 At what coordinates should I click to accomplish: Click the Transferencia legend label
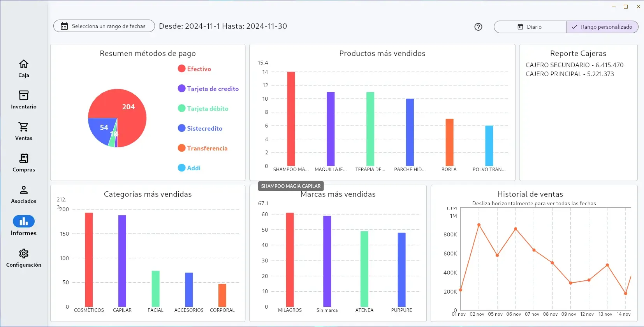(207, 148)
